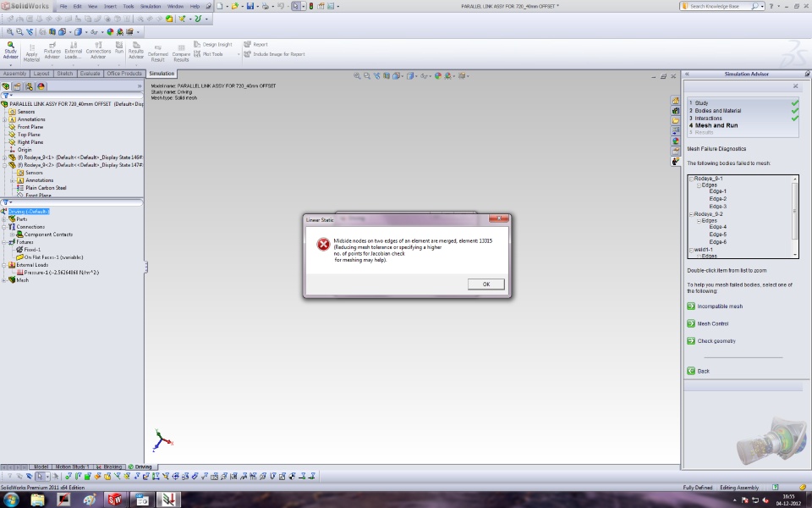Click the Simulation Advisor icon in the task pane

675,161
